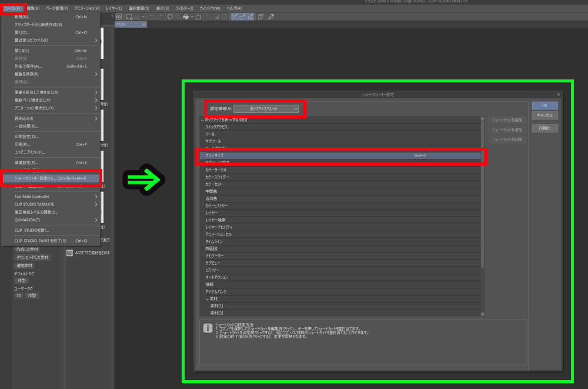Click the Scale/Rotate transform icon
This screenshot has width=588, height=389.
(198, 16)
